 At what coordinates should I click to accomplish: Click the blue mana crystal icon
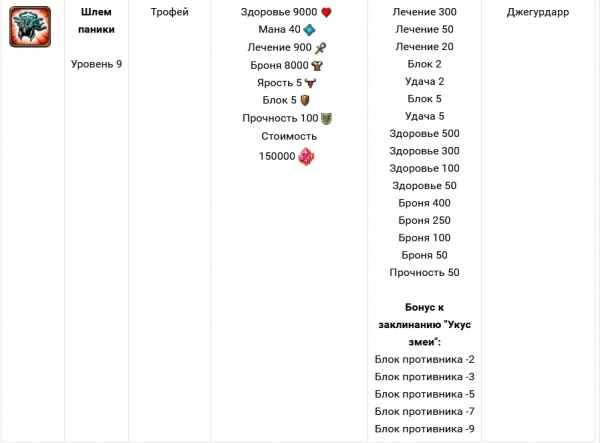pyautogui.click(x=309, y=30)
